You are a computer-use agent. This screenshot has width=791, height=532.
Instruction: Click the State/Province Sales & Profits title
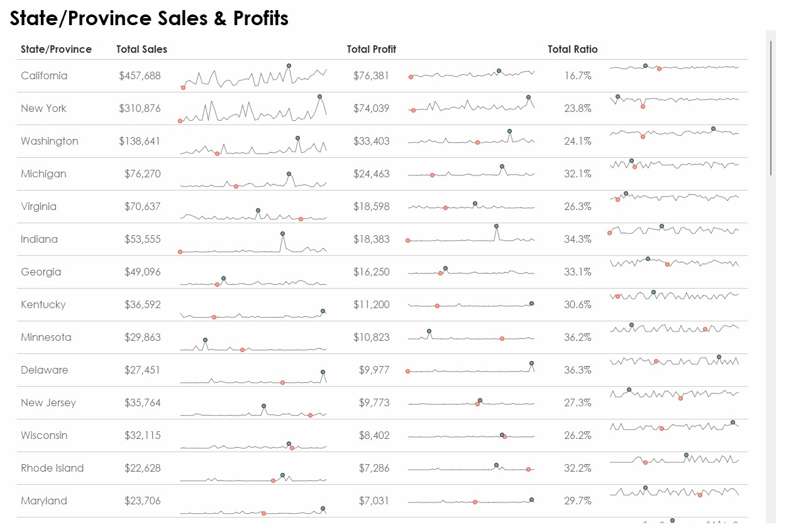tap(149, 18)
